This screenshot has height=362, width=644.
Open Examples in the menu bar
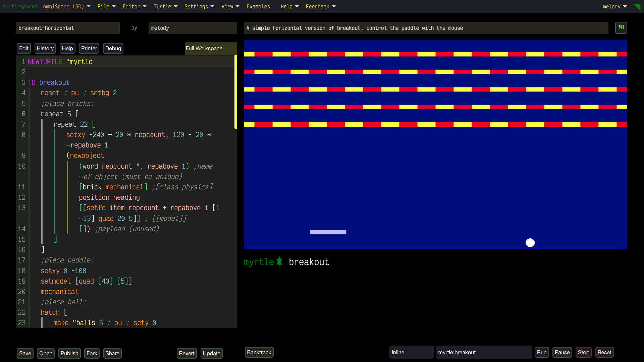point(258,6)
